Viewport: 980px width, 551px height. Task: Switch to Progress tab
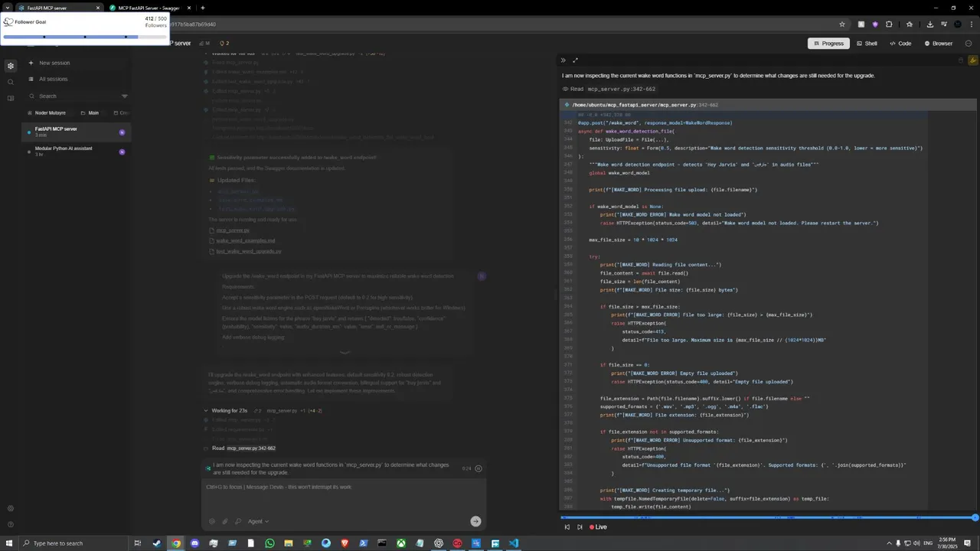coord(828,44)
